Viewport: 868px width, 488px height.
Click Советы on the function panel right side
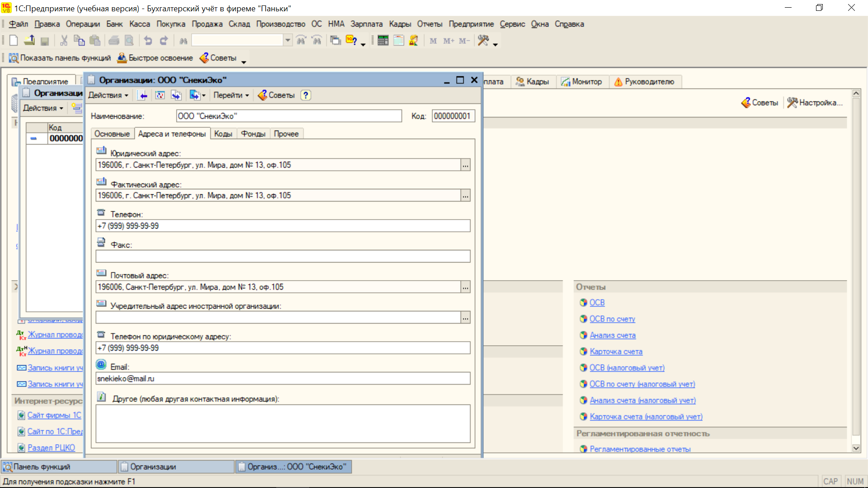tap(759, 103)
